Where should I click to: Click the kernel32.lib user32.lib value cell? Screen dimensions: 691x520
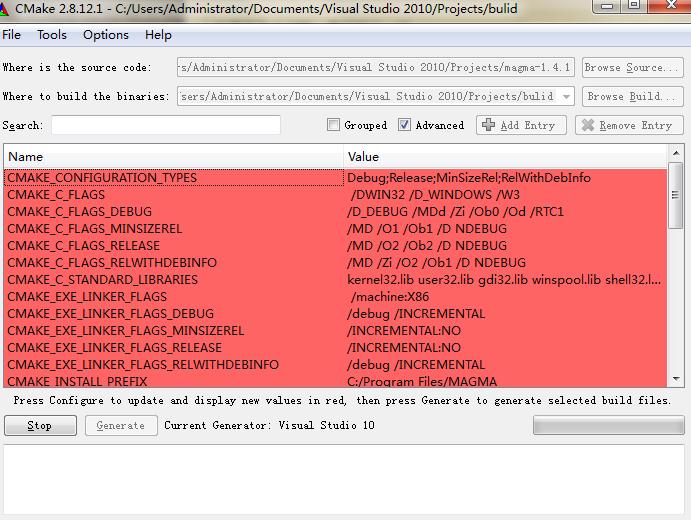point(505,279)
